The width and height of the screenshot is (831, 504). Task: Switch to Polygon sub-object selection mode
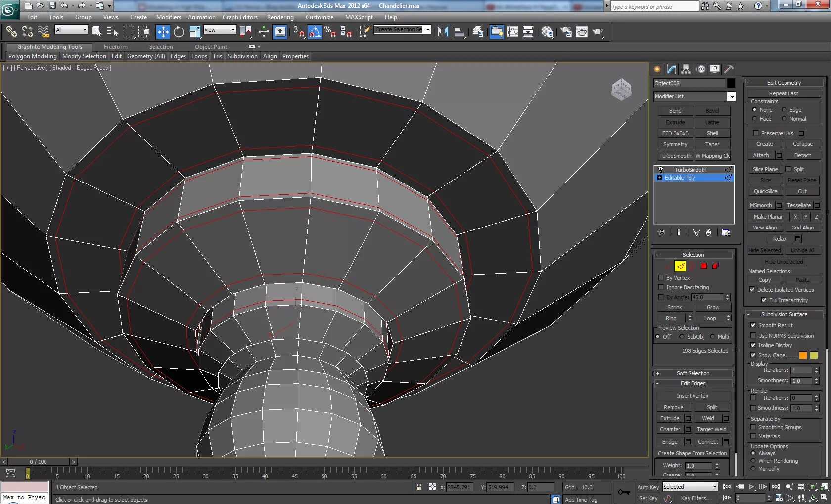pyautogui.click(x=703, y=266)
